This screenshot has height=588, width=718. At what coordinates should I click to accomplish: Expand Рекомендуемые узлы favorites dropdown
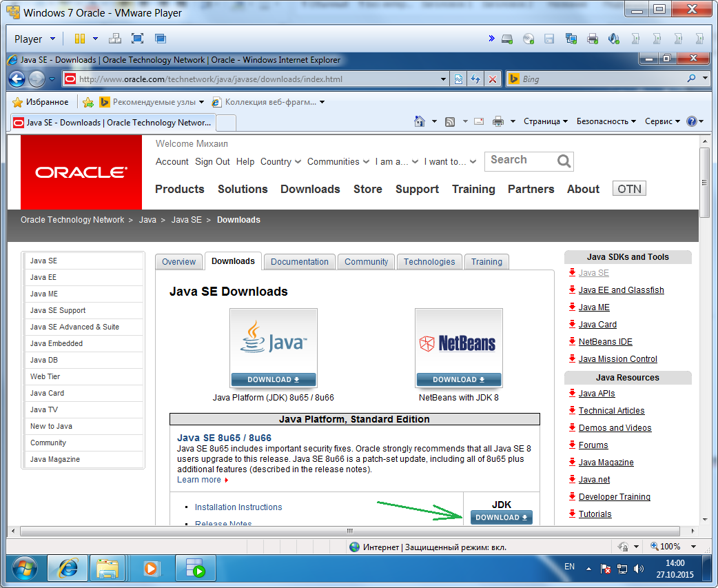(x=202, y=102)
